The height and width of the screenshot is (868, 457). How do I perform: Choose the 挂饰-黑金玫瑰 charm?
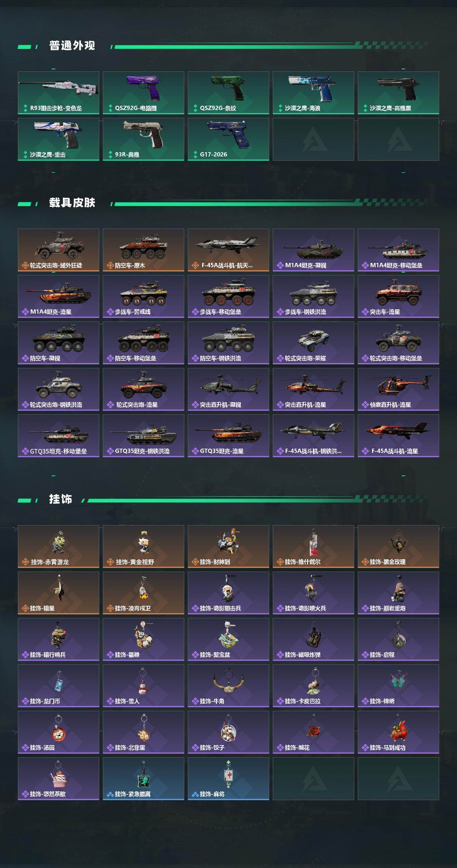point(398,547)
